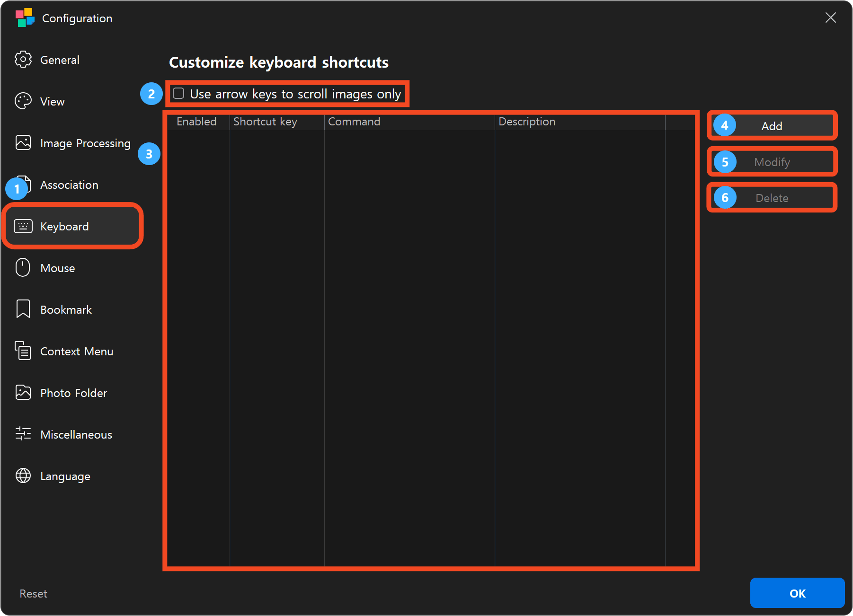Click the Bookmark icon in sidebar
Screen dimensions: 853x616
click(x=23, y=309)
